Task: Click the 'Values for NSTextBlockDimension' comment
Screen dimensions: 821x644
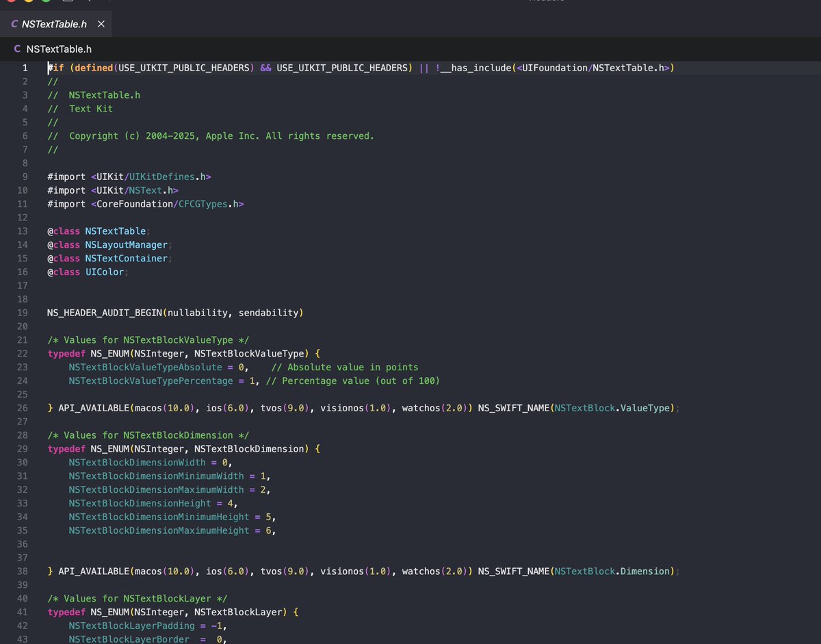Action: click(148, 435)
